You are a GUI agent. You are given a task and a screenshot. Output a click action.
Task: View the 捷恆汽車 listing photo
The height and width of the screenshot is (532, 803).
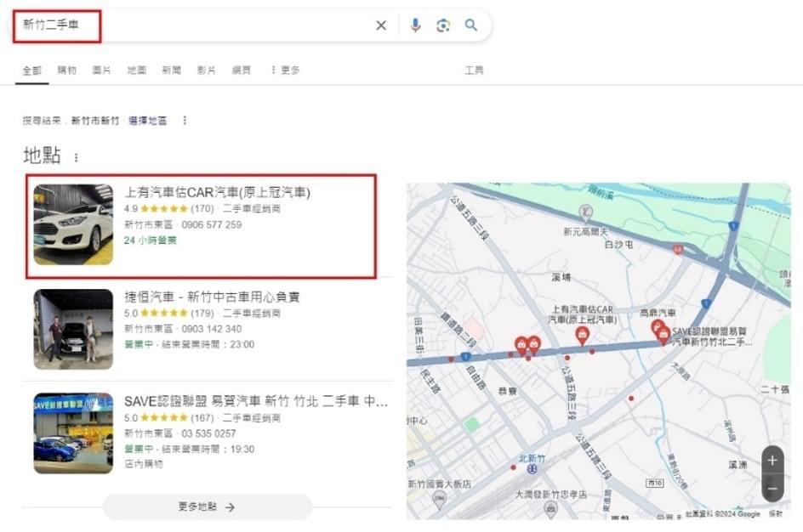tap(73, 329)
